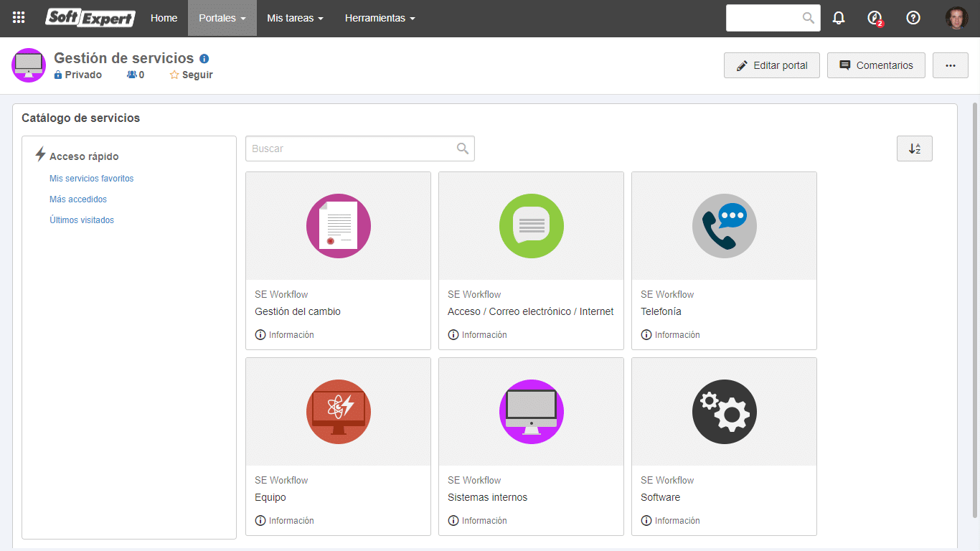
Task: Click the help question mark icon
Action: click(913, 18)
